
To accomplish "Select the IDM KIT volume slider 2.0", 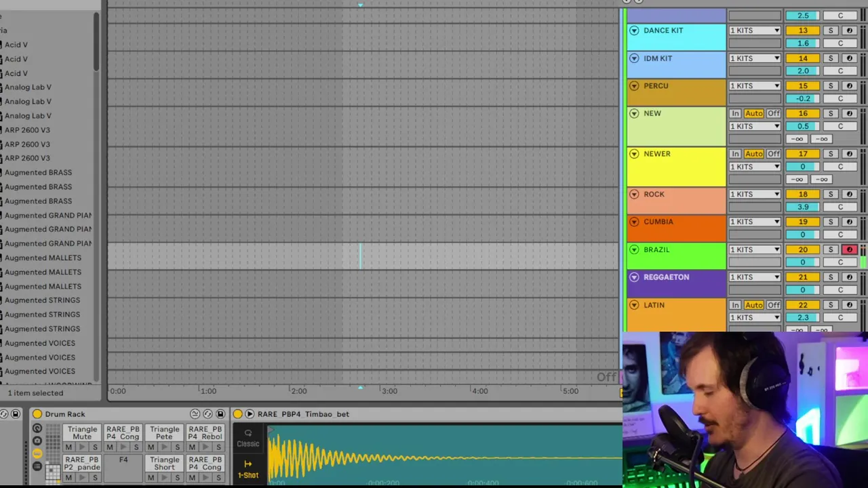I will click(x=803, y=70).
